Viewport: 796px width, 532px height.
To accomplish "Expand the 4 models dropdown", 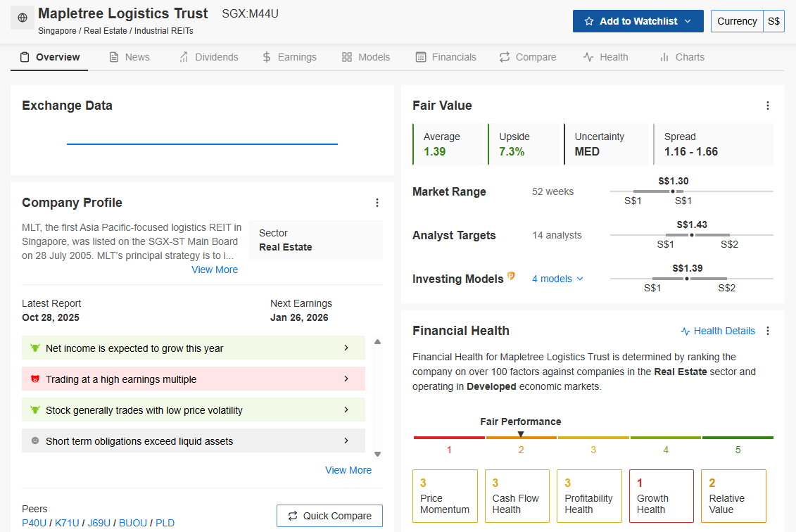I will click(x=557, y=279).
